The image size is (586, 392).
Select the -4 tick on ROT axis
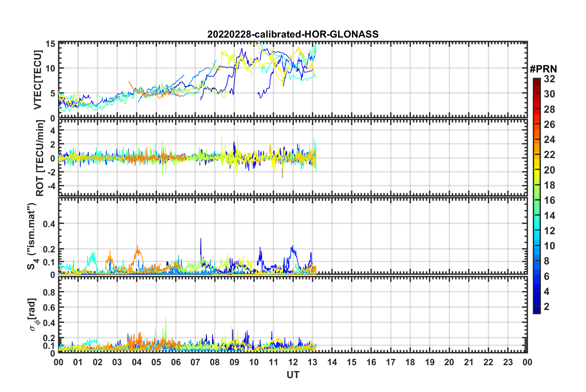tap(52, 186)
